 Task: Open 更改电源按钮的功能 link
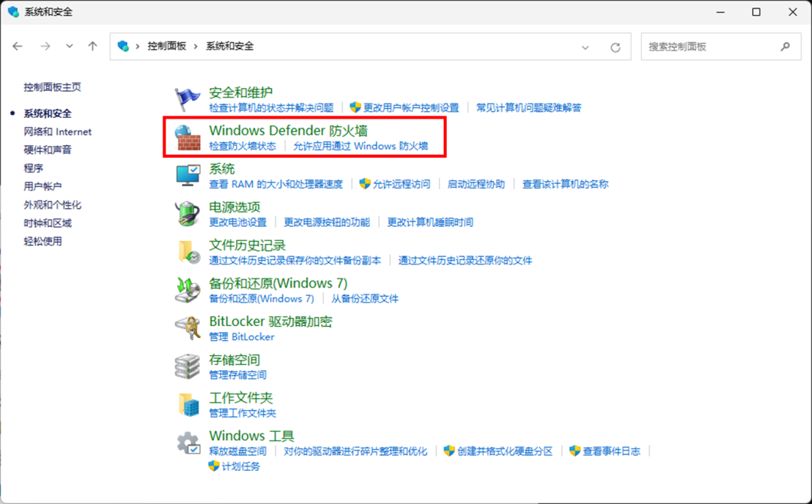pos(327,222)
